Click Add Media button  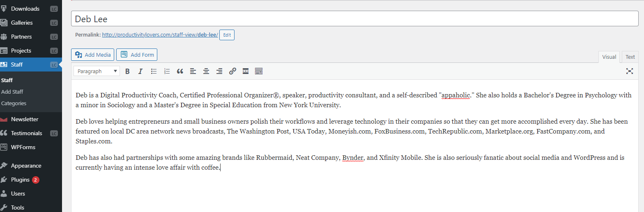point(93,55)
